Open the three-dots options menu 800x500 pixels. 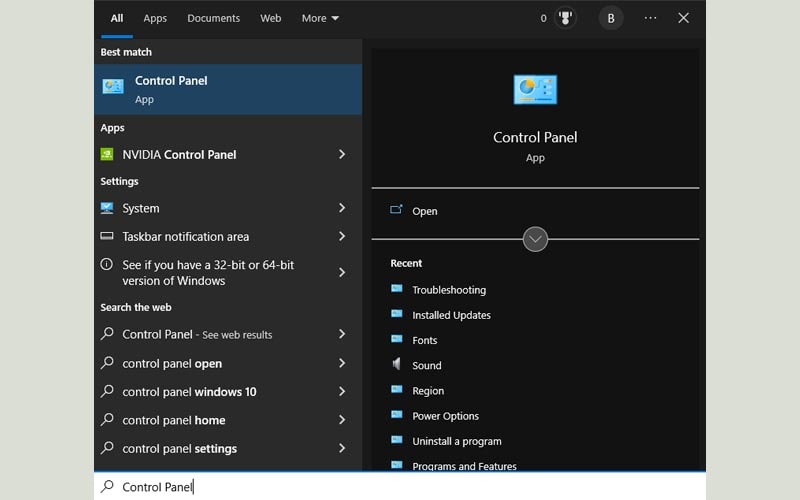pos(651,18)
